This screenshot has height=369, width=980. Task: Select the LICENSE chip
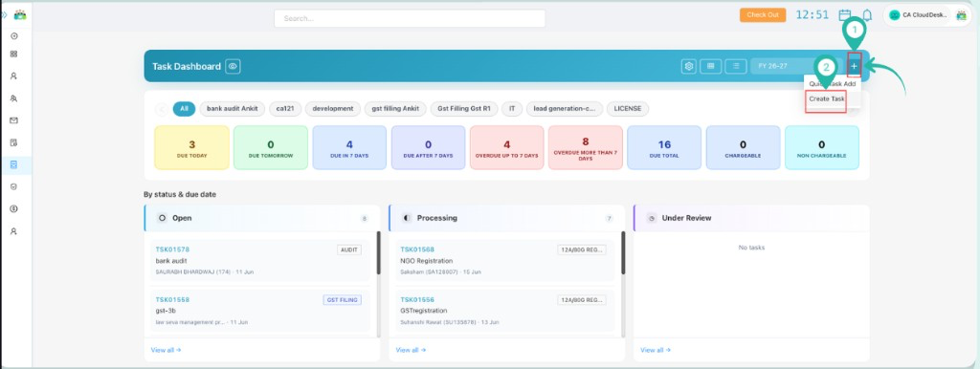(x=628, y=109)
